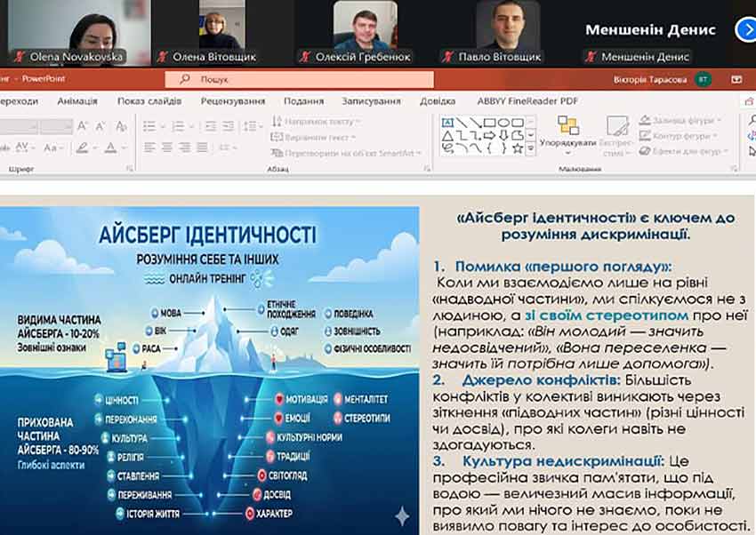
Task: Choose the oval shape in gallery
Action: pos(503,123)
